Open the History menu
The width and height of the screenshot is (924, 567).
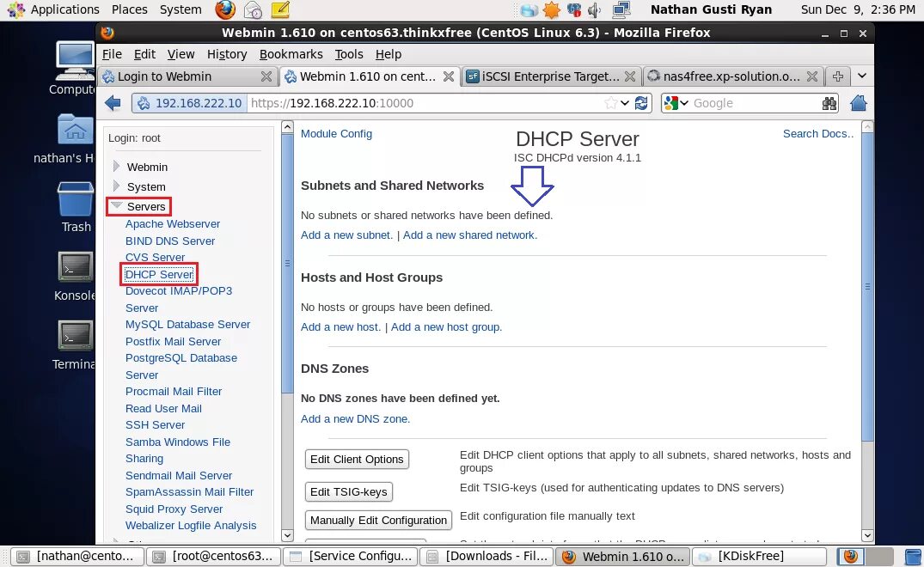227,54
